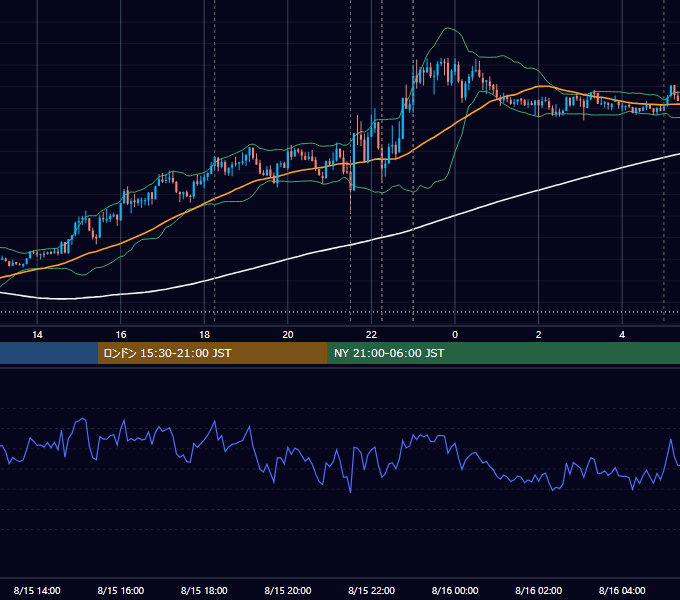Click the 8/15 18:00 date label
The width and height of the screenshot is (680, 600).
point(204,590)
